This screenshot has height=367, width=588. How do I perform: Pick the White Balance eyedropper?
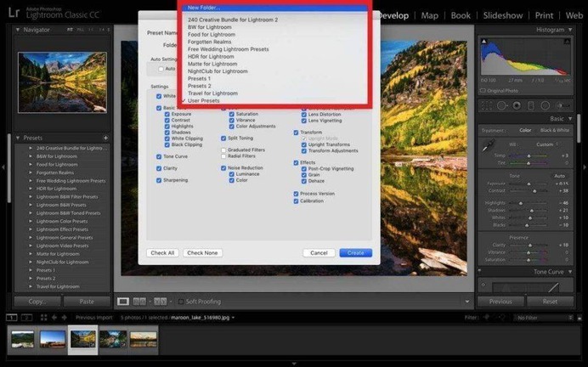tap(489, 145)
